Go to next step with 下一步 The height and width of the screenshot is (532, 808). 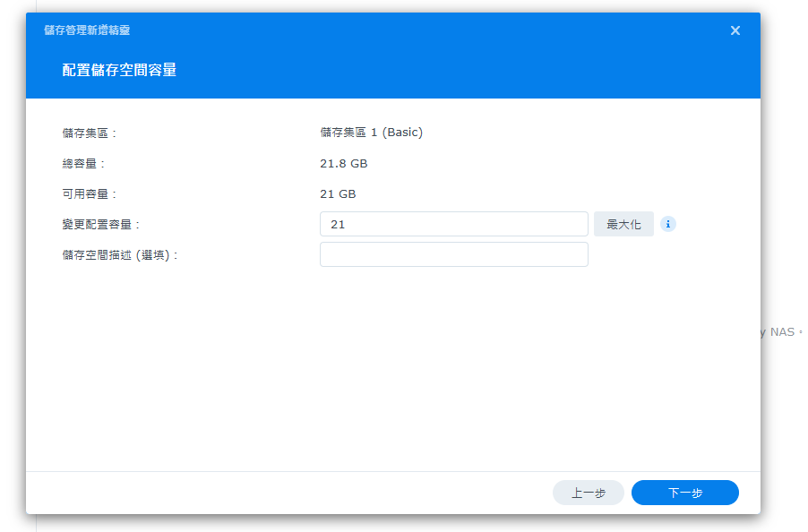pos(684,493)
